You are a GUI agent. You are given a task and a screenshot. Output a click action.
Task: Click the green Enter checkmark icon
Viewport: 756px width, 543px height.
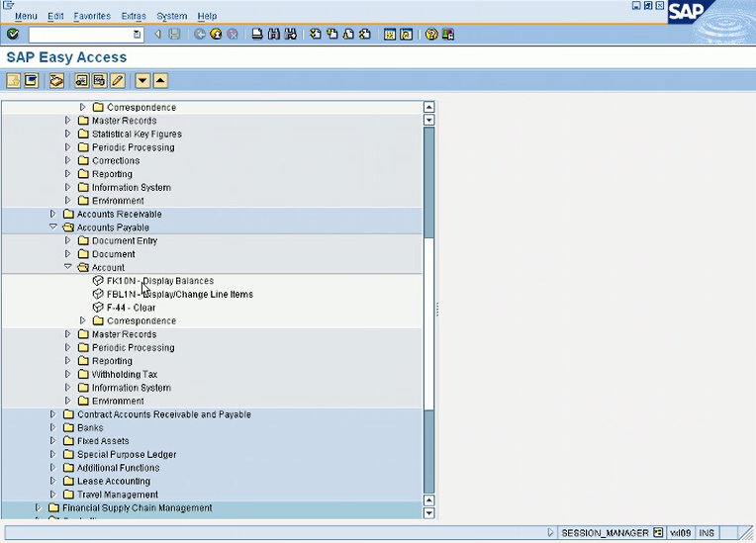coord(13,35)
